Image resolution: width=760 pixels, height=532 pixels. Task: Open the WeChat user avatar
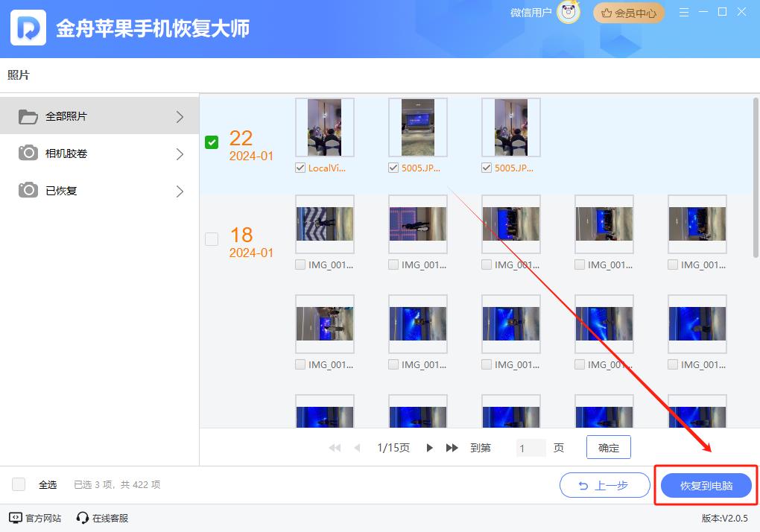(x=569, y=13)
